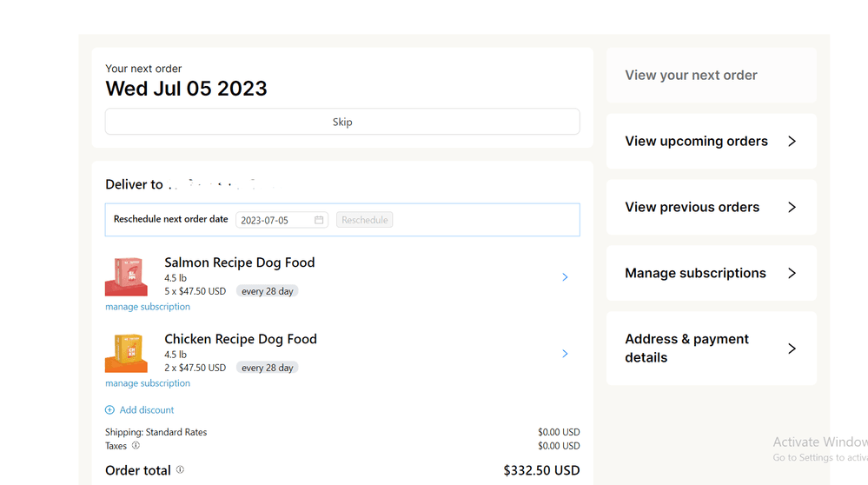
Task: Click the Add discount link
Action: pyautogui.click(x=147, y=409)
